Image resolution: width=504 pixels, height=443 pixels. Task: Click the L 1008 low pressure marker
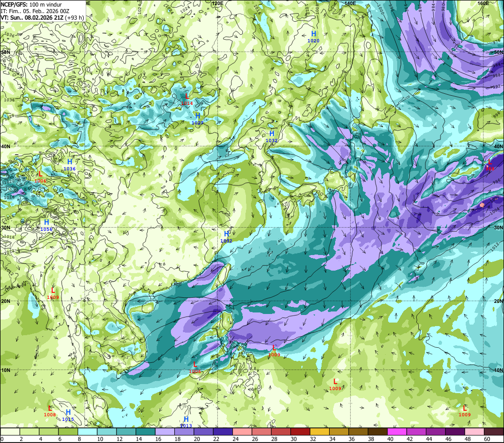click(50, 411)
